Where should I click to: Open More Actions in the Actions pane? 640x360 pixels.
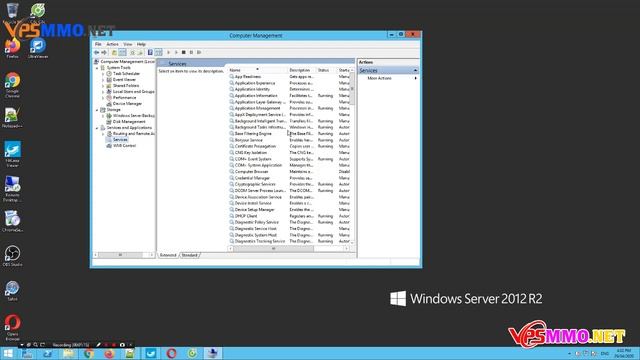click(379, 78)
